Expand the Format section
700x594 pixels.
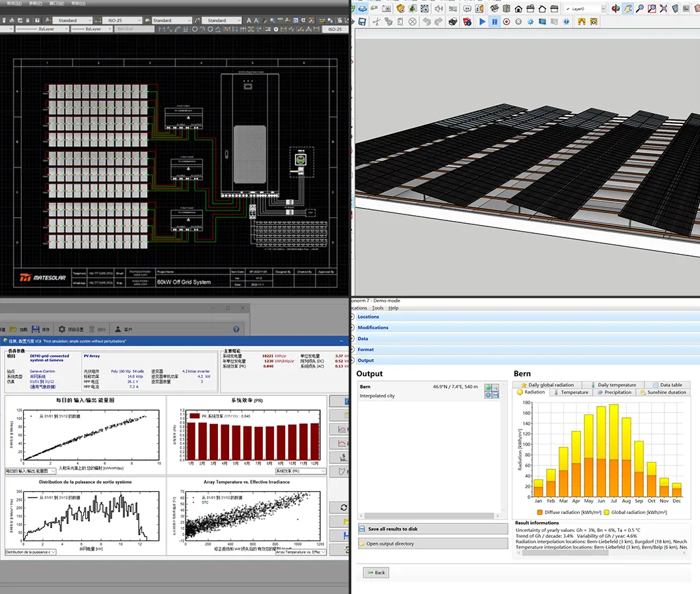click(366, 349)
